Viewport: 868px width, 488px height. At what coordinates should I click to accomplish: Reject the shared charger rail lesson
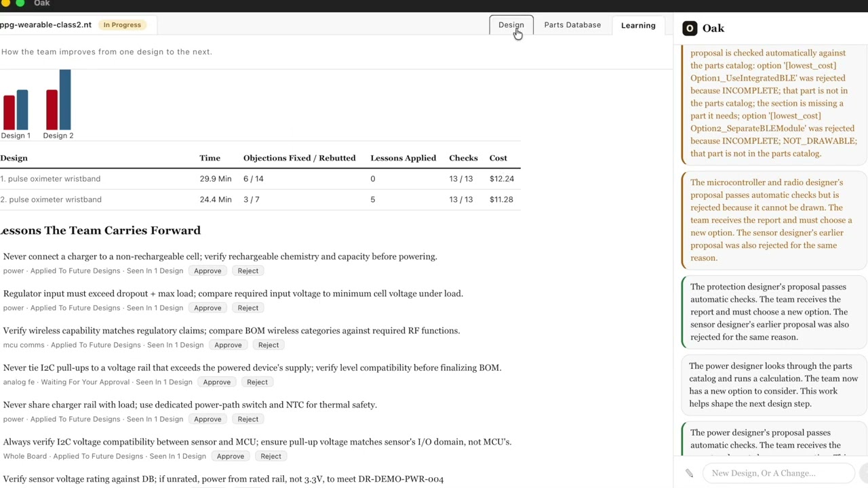tap(248, 420)
